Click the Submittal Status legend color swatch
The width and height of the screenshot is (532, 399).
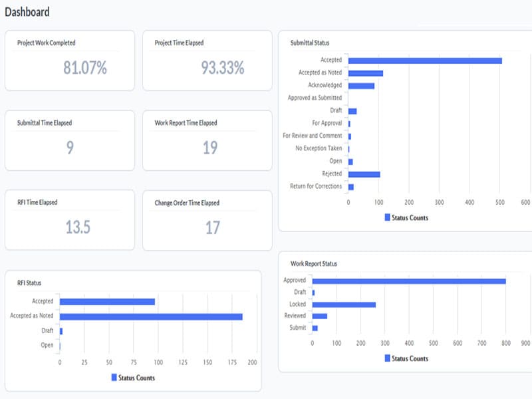388,217
